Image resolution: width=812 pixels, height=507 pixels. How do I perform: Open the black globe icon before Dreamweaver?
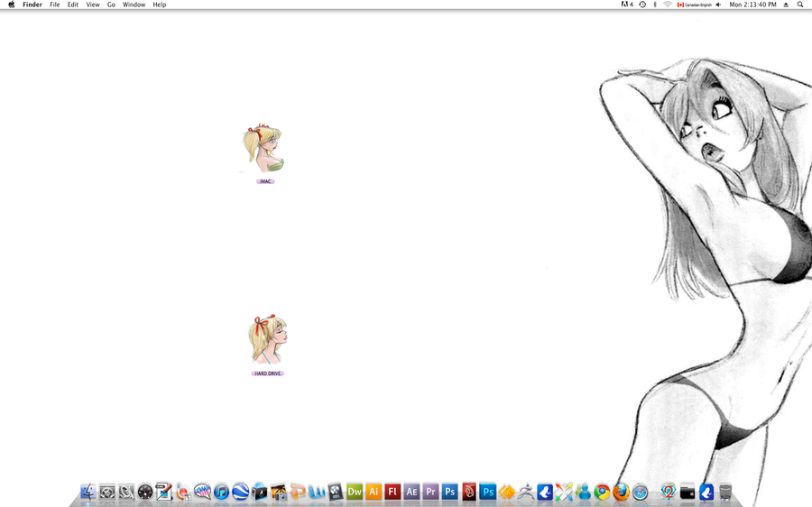(336, 492)
